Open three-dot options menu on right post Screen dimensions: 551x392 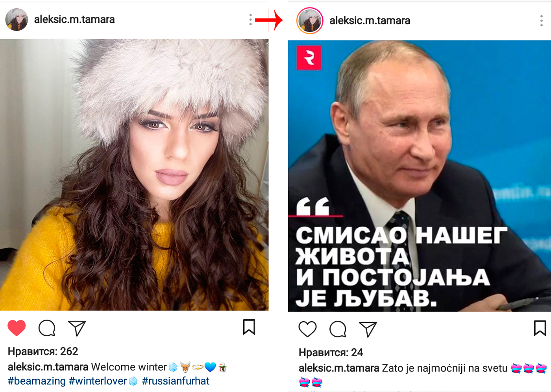click(x=542, y=21)
